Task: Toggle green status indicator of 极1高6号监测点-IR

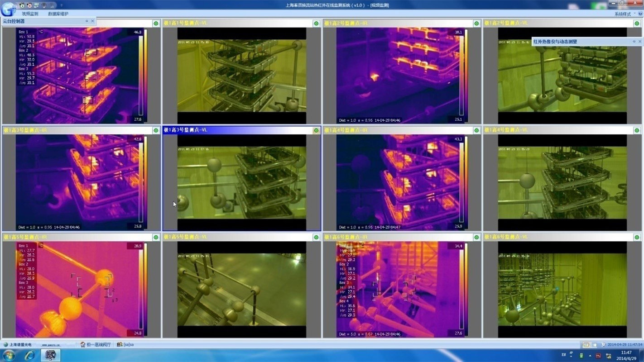Action: coord(476,237)
